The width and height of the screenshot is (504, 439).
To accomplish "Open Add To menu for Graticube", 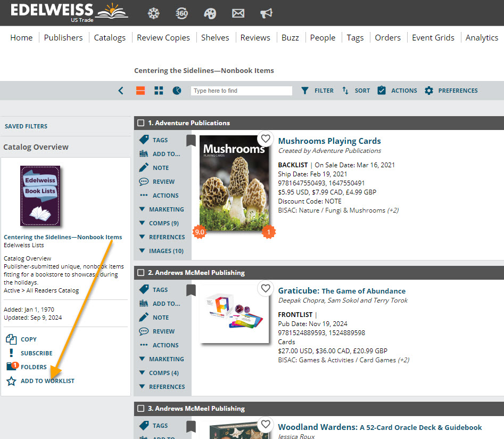I will point(160,304).
